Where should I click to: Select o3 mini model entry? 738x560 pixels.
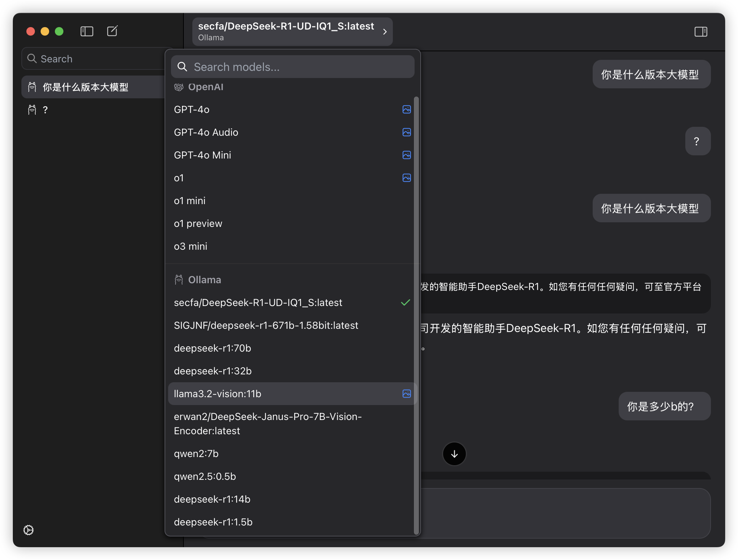click(x=190, y=246)
